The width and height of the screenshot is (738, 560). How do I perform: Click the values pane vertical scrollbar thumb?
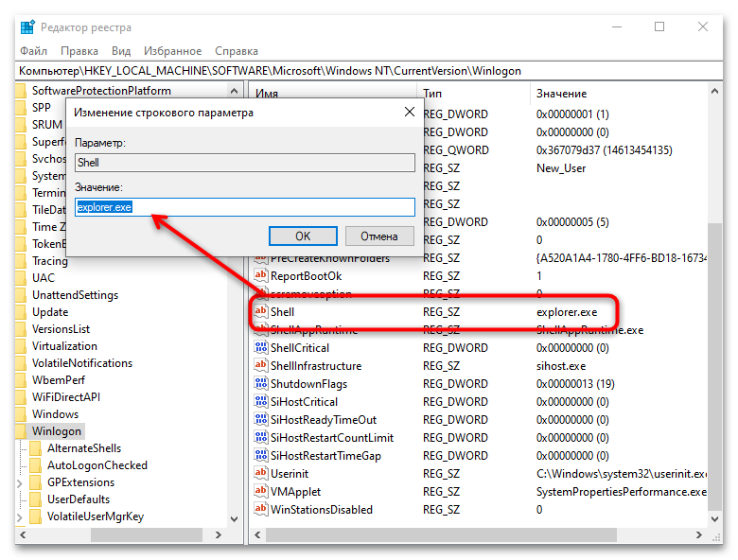coord(714,366)
